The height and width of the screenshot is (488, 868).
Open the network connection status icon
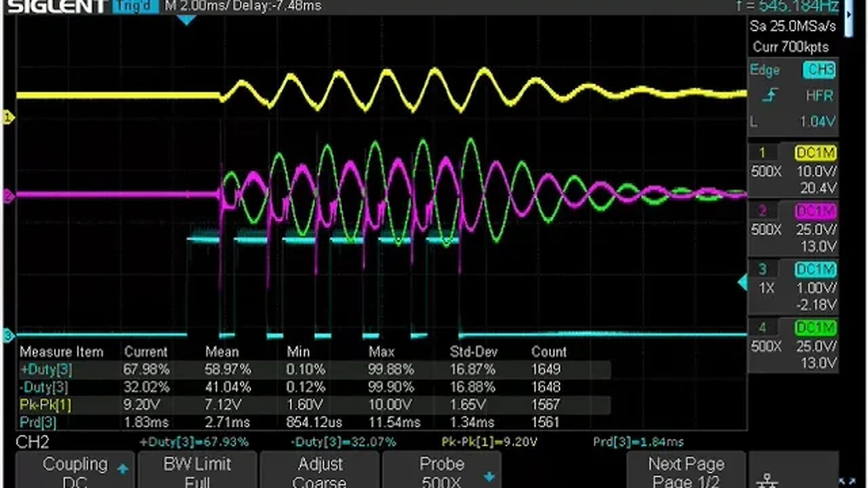pyautogui.click(x=768, y=481)
